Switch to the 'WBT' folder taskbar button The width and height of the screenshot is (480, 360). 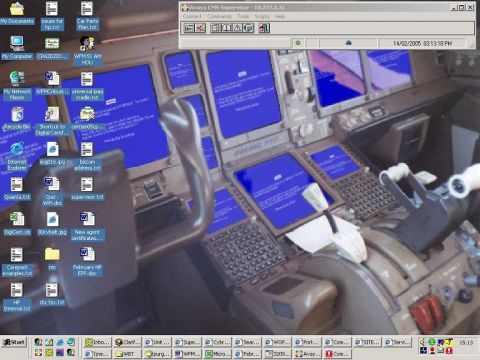(127, 354)
